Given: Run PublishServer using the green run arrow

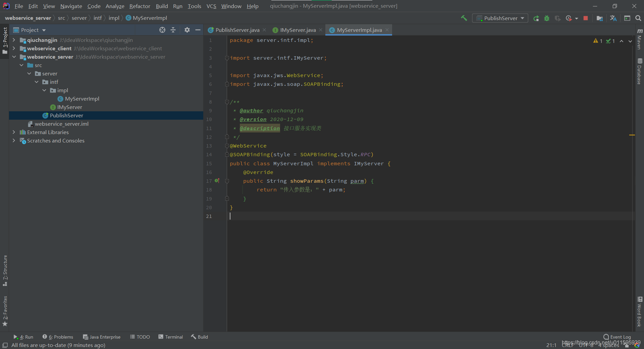Looking at the screenshot, I should click(x=536, y=18).
